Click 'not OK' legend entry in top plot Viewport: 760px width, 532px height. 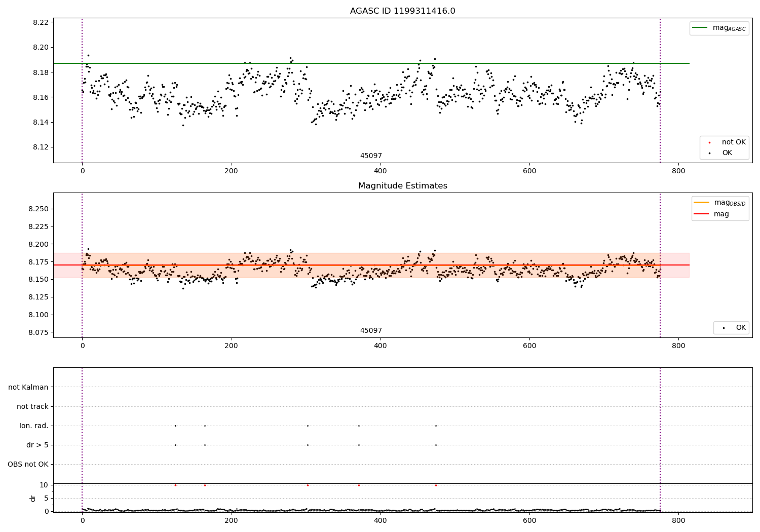[x=727, y=142]
